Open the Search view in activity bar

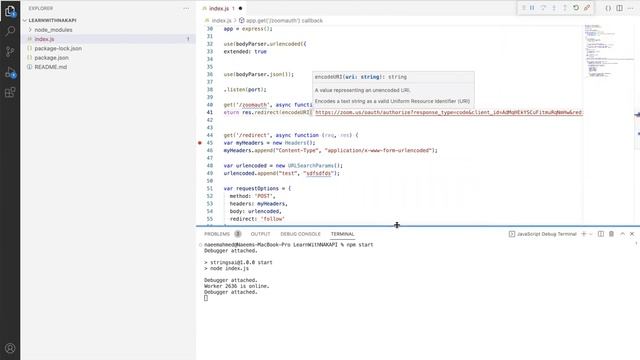10,31
